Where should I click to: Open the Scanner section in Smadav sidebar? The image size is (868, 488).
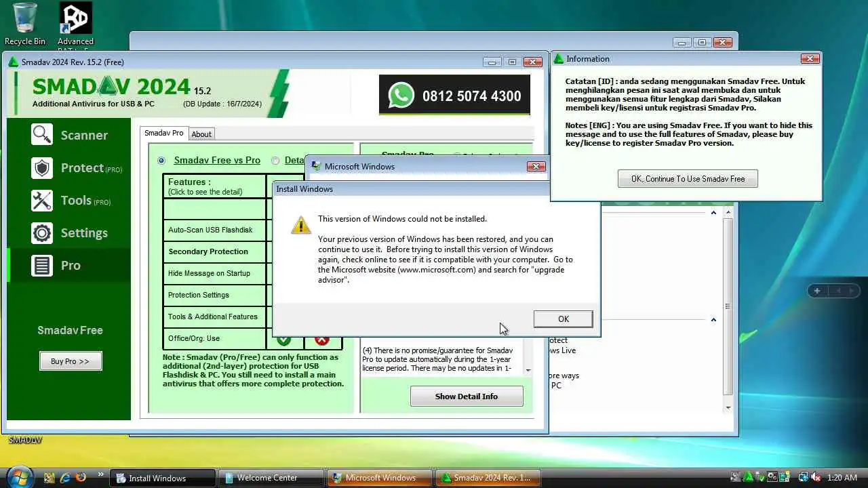[69, 135]
